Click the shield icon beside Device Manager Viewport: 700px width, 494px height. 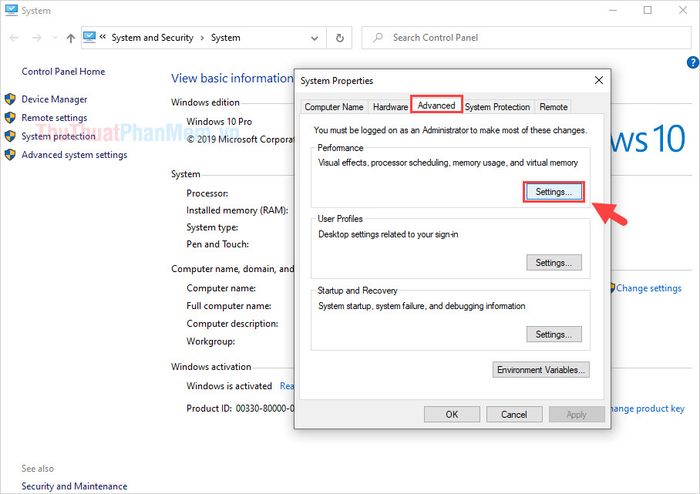[10, 99]
